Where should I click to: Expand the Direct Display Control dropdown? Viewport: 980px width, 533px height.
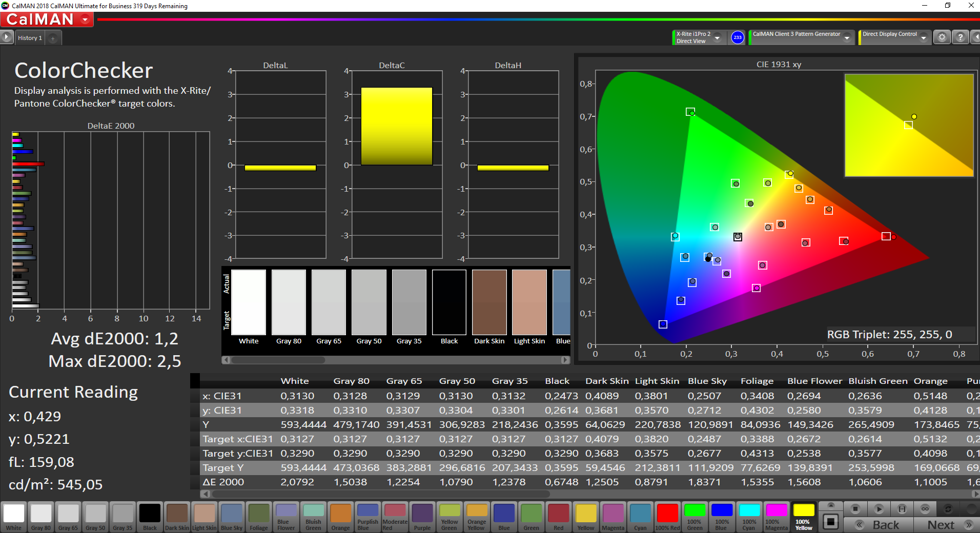tap(924, 37)
